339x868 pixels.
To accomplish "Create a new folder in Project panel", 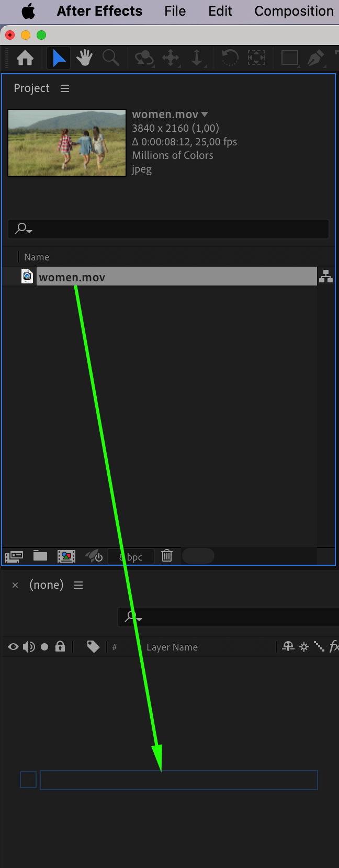I will (40, 555).
